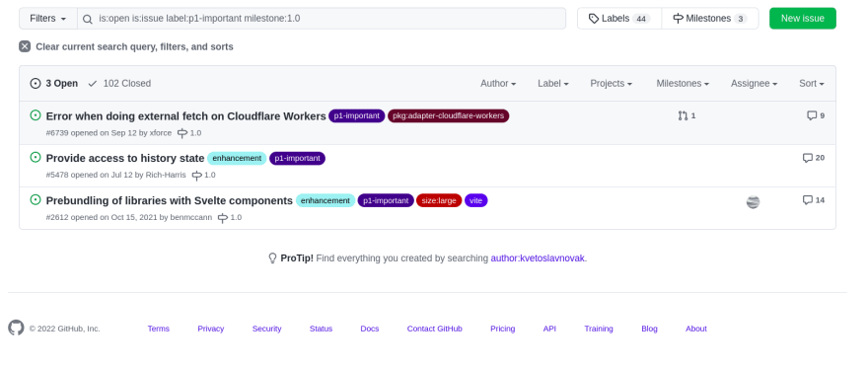Open Blog footer link

click(649, 329)
